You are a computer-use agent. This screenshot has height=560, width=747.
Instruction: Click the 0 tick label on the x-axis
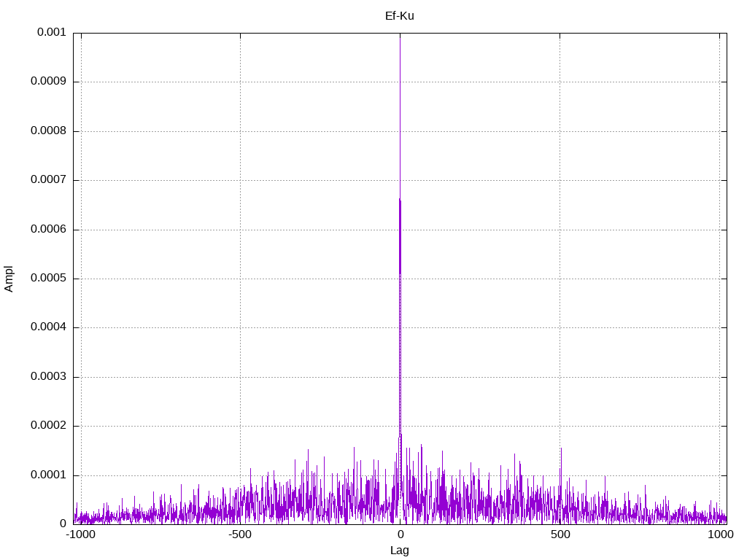[x=400, y=534]
